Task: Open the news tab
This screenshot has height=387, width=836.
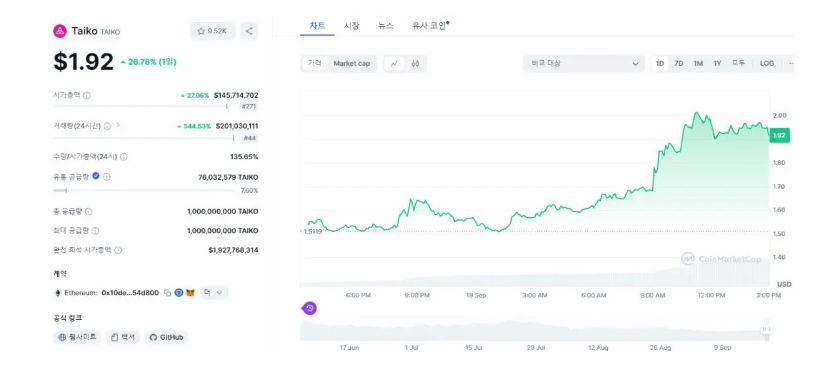Action: coord(385,26)
